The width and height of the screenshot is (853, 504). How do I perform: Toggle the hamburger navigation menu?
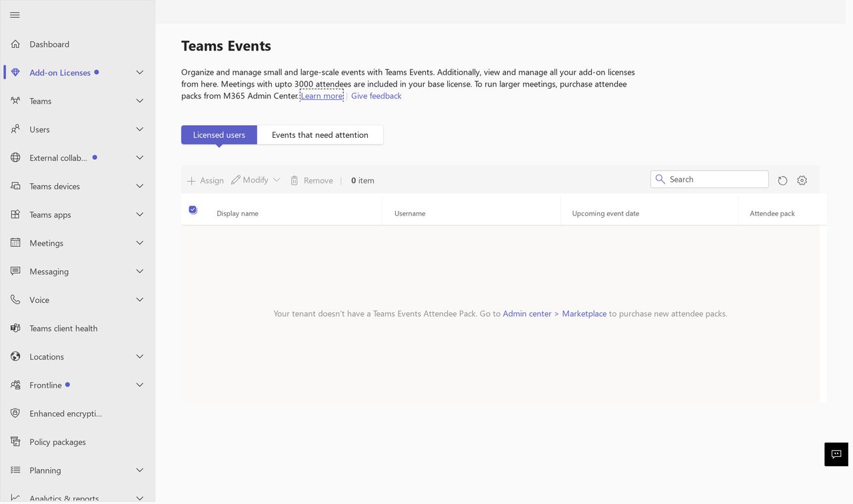(15, 15)
